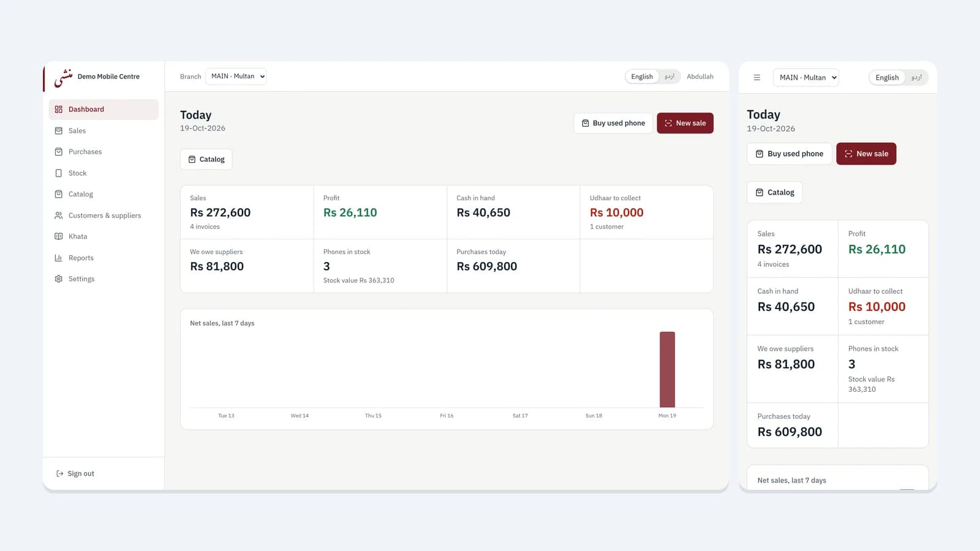Click the Mon 19 bar in sales chart
This screenshot has height=551, width=980.
point(667,370)
